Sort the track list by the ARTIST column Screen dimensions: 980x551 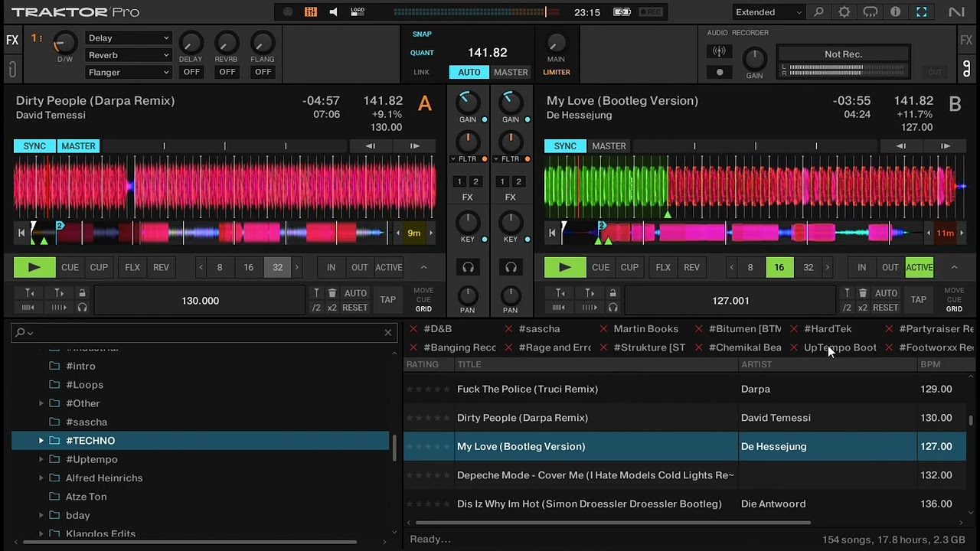[828, 364]
